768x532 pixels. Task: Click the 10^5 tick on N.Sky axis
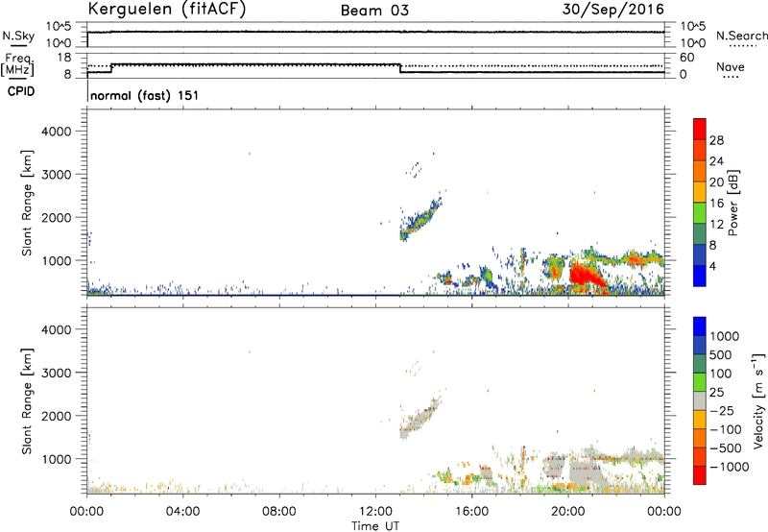60,27
